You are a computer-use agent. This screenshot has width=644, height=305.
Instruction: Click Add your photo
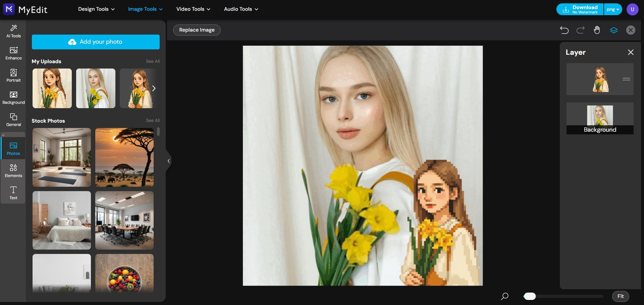(x=96, y=42)
